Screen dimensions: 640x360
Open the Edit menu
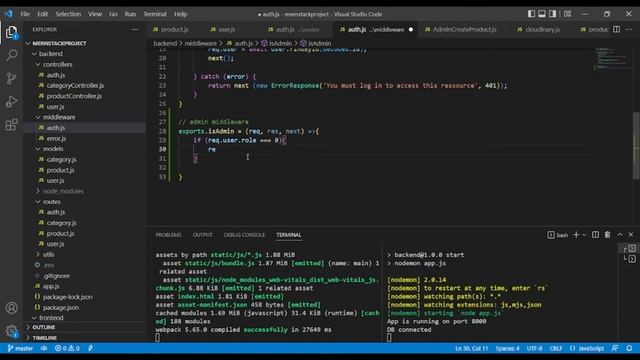(x=42, y=14)
